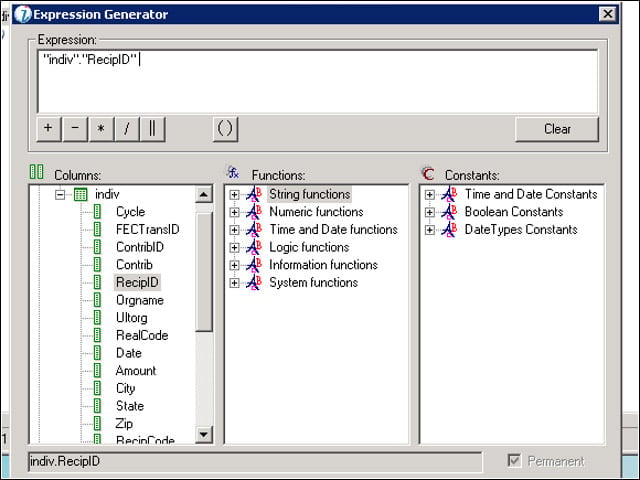Screen dimensions: 640x480
Task: Expand the DateTypes Constants node
Action: 429,230
